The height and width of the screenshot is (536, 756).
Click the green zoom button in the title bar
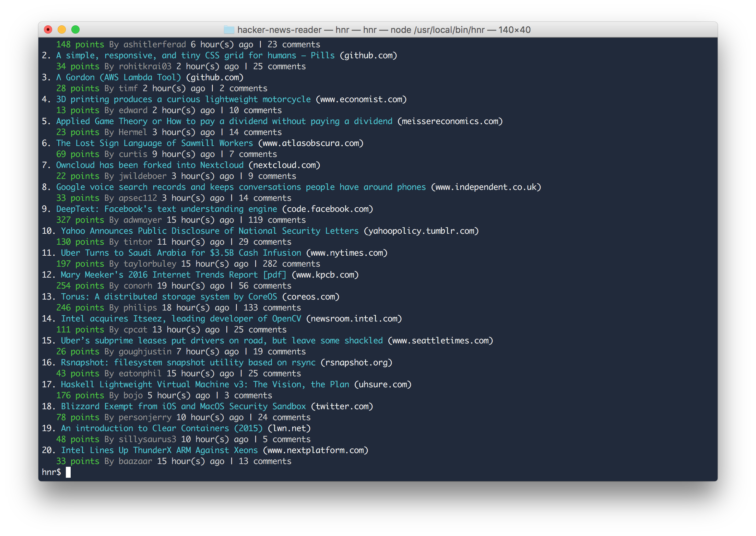click(x=75, y=30)
